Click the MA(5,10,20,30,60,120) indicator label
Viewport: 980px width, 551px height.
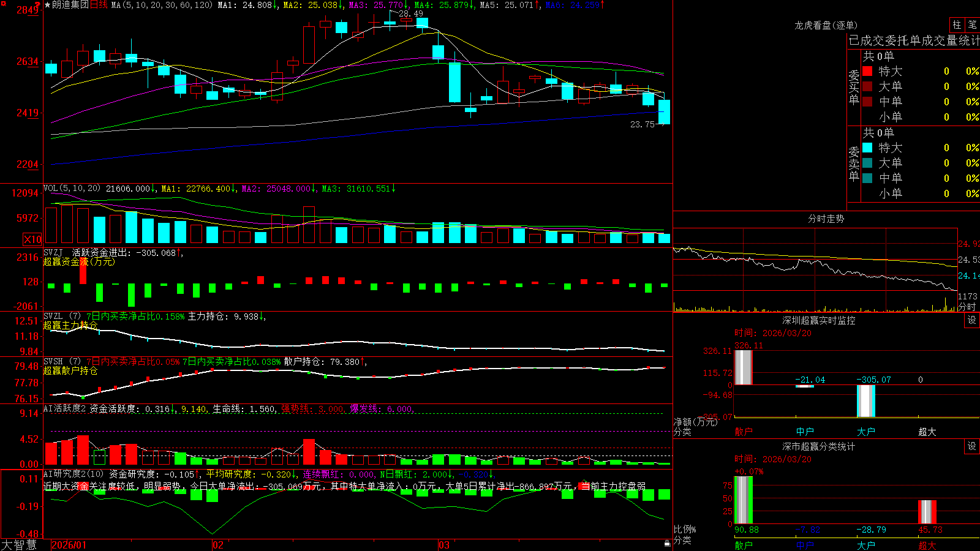pos(162,5)
